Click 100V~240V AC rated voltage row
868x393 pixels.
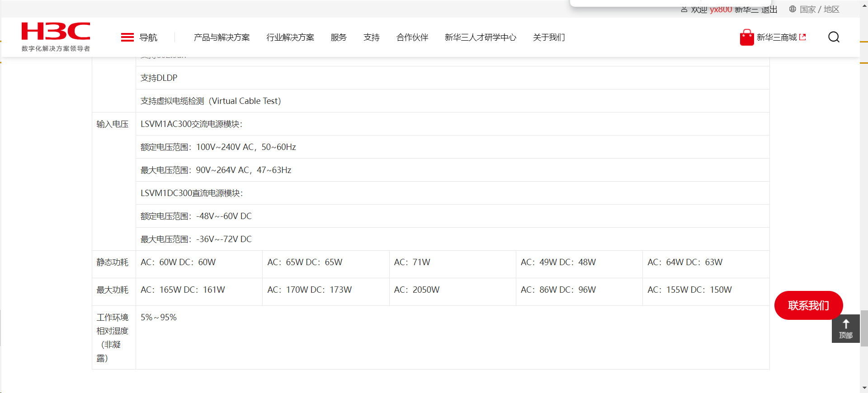tap(453, 147)
